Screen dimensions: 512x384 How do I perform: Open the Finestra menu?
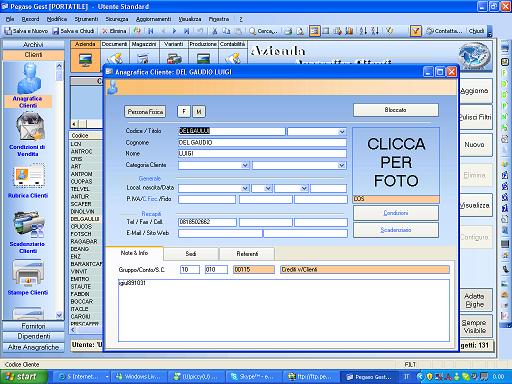(219, 19)
